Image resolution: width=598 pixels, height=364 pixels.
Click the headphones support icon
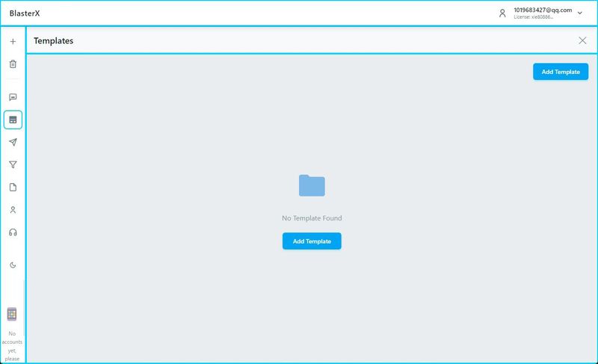click(13, 232)
